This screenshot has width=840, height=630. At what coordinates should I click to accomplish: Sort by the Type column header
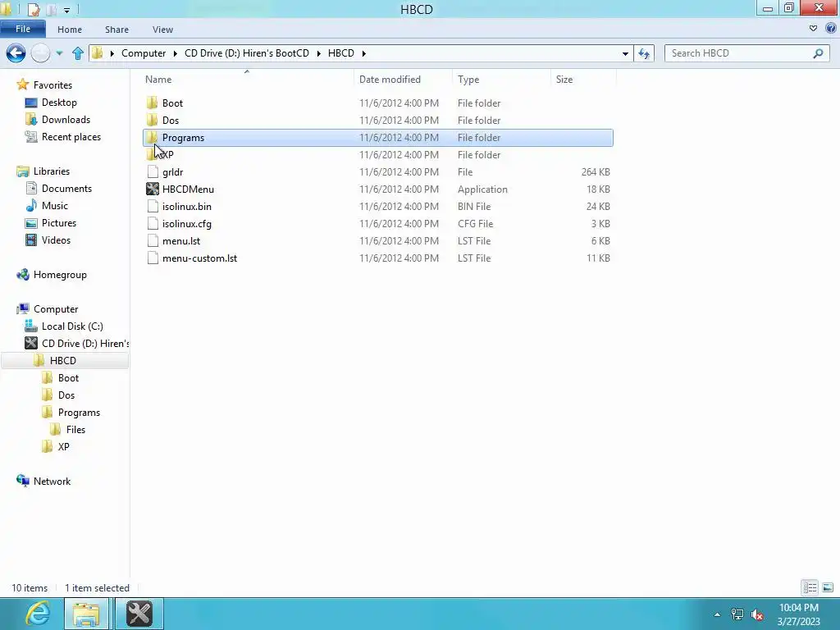(468, 80)
